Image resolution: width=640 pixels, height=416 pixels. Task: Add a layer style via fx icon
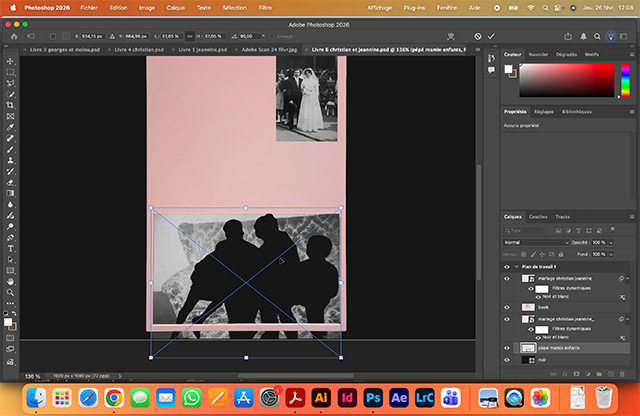pos(565,374)
